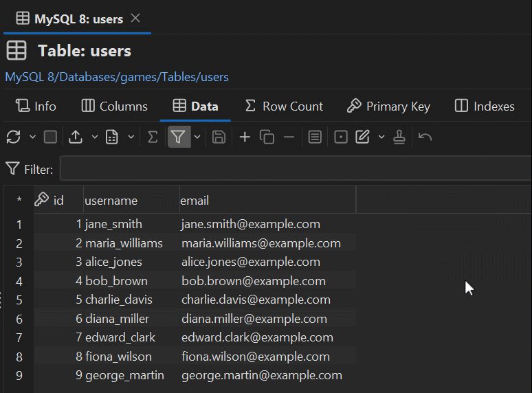Click the alice.jones@example.com email cell
532x393 pixels.
[267, 262]
